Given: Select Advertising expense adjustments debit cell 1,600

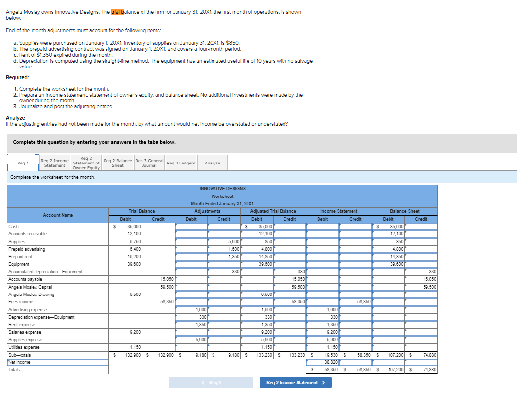Looking at the screenshot, I should click(x=191, y=310).
